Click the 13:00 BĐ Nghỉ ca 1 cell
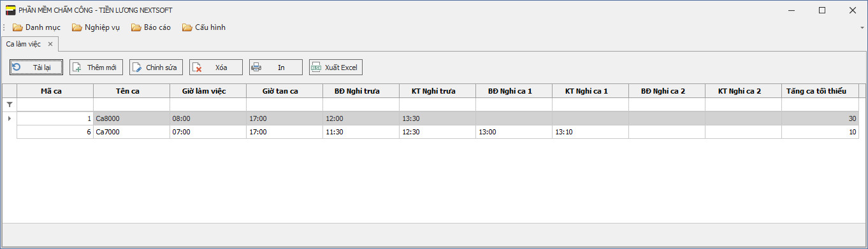 point(514,132)
